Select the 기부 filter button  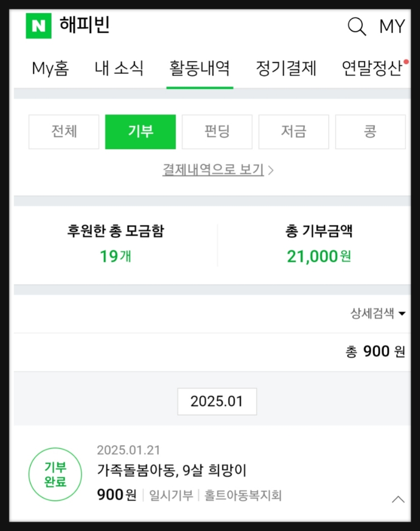(x=140, y=132)
